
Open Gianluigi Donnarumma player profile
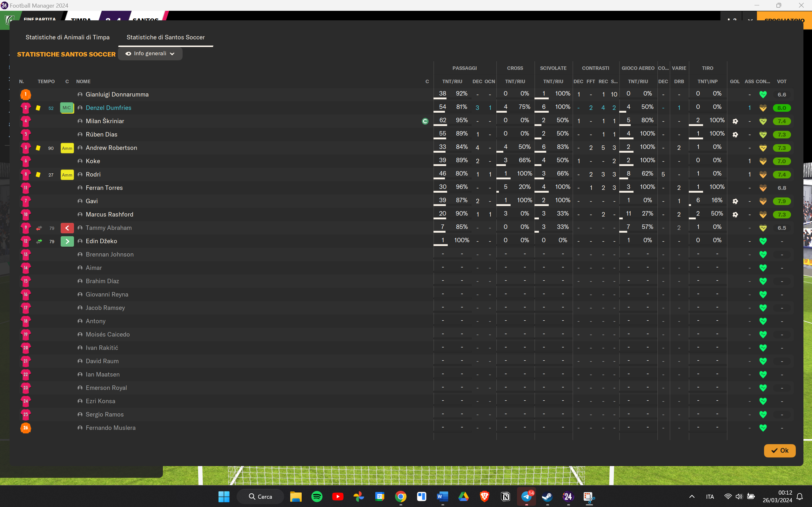pos(117,94)
